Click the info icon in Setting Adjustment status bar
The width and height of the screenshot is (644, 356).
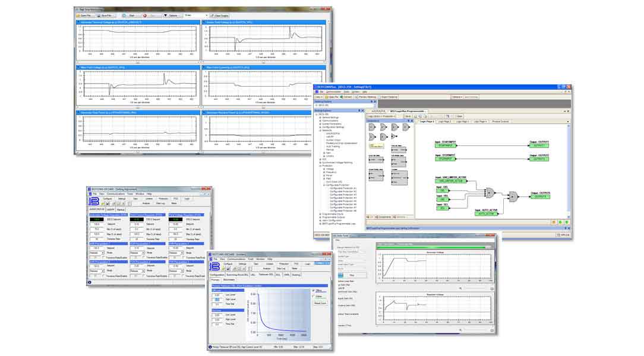tap(90, 282)
